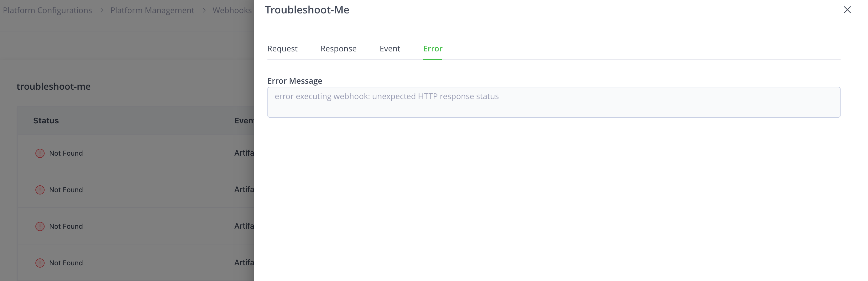Go to Webhooks via the breadcrumb
The height and width of the screenshot is (281, 868).
[x=231, y=10]
